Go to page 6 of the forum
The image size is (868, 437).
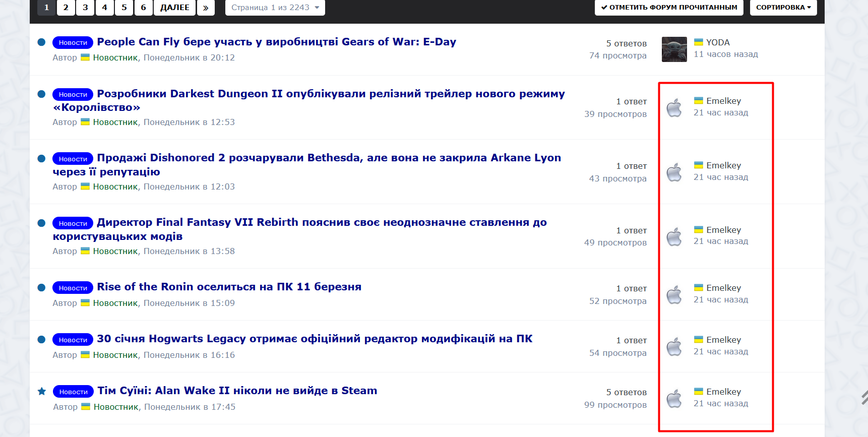(144, 8)
